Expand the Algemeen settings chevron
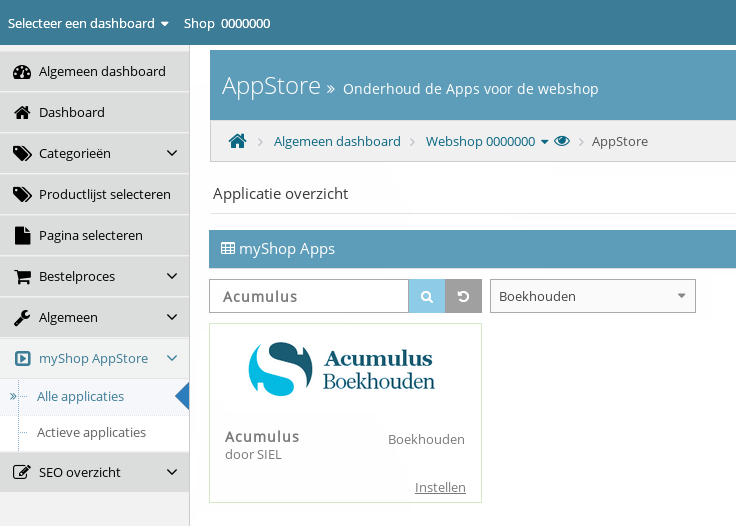The width and height of the screenshot is (736, 526). 172,317
